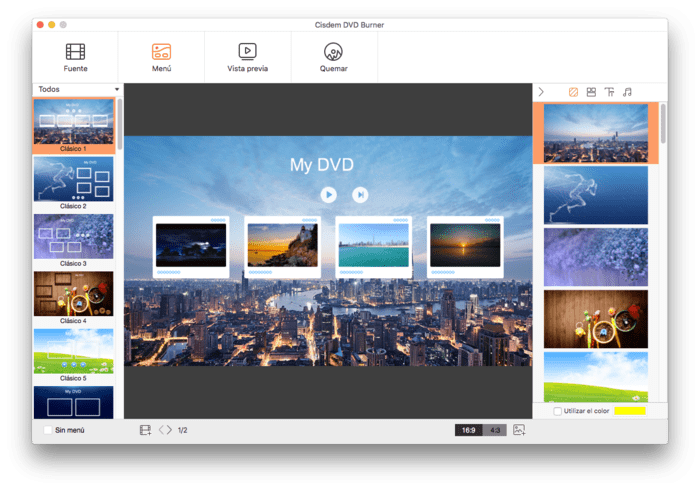
Task: Open the background settings panel icon
Action: [x=573, y=92]
